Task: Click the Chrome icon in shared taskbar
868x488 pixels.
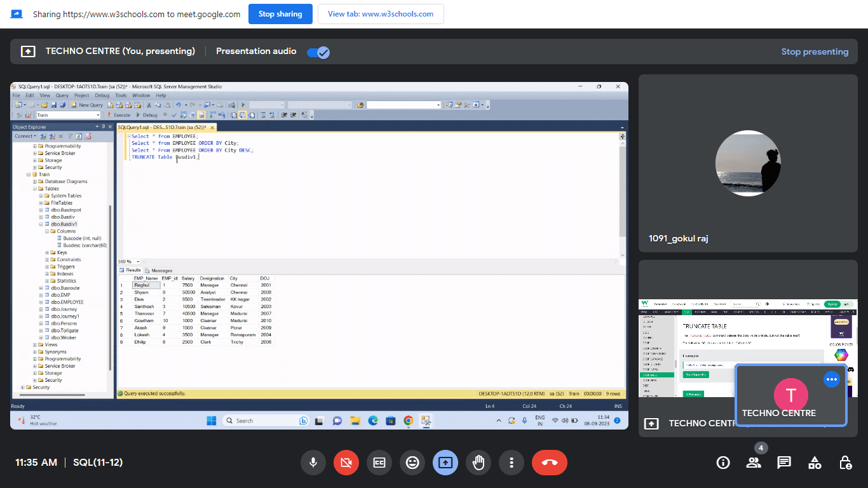Action: coord(408,420)
